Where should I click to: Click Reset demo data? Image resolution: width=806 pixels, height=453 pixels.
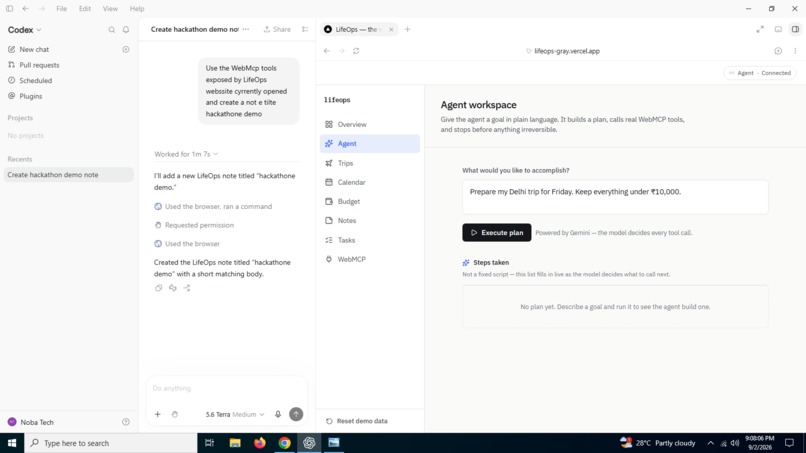click(357, 421)
